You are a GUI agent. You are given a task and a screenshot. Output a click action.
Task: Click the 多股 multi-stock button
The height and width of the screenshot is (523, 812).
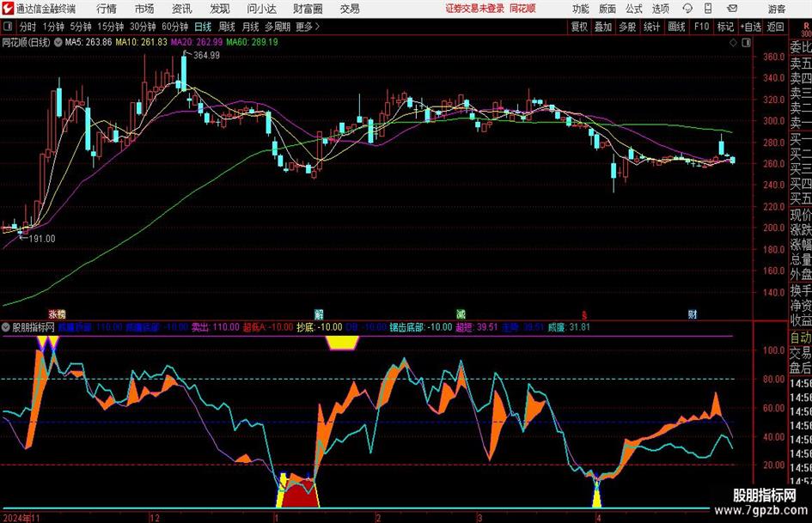pyautogui.click(x=627, y=27)
